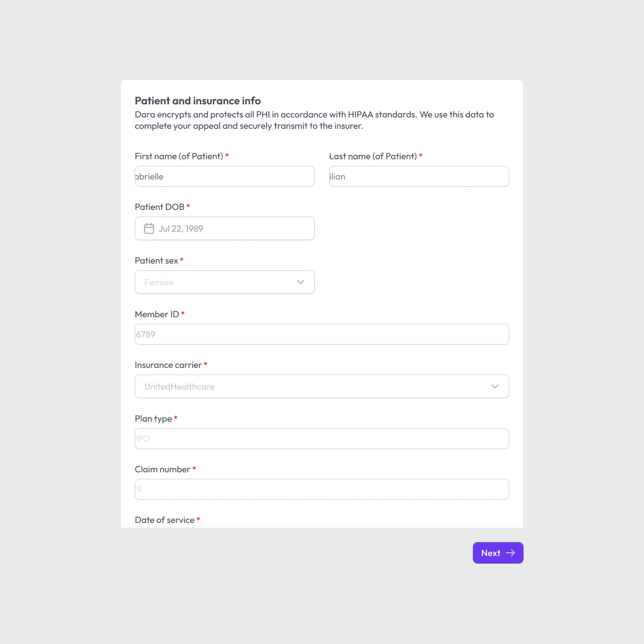Image resolution: width=644 pixels, height=644 pixels.
Task: Select the Jul 22, 1989 date text
Action: click(x=181, y=229)
